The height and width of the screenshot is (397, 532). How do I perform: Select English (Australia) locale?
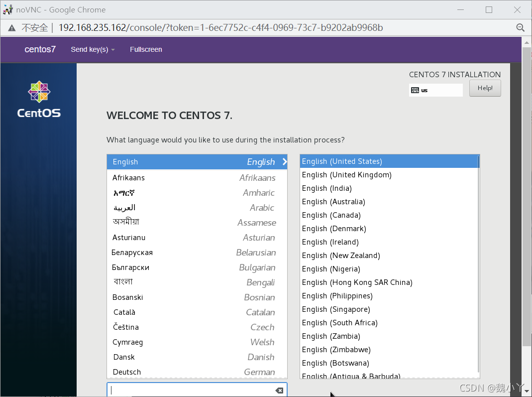coord(389,202)
